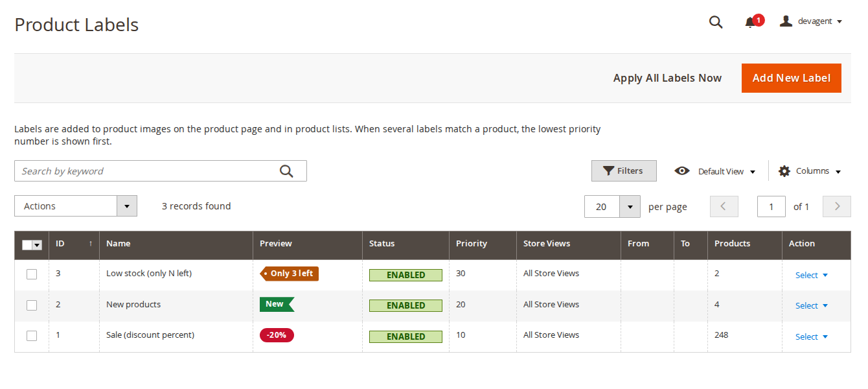This screenshot has height=389, width=868.
Task: Tick the checkbox for New products row
Action: [32, 305]
